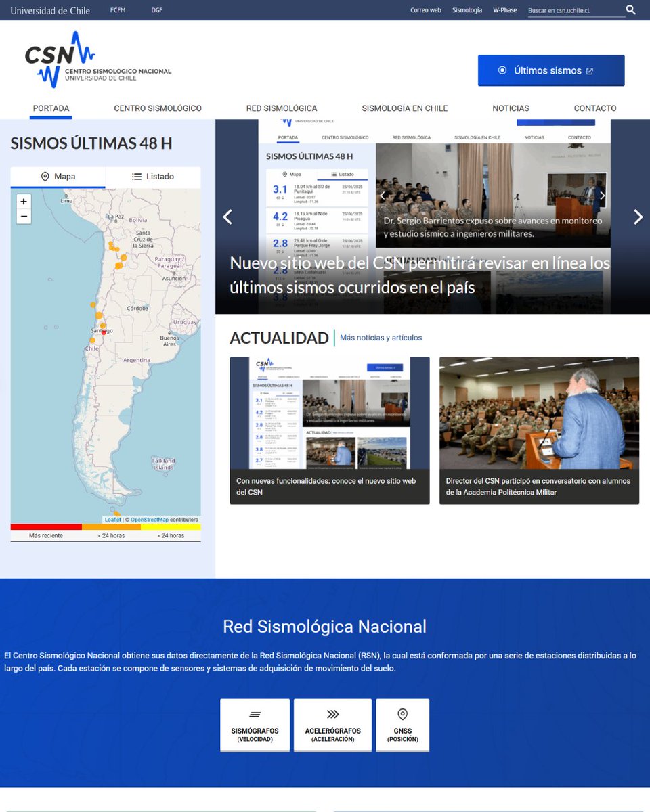650x812 pixels.
Task: Open the CSN logo homepage link
Action: [x=97, y=60]
